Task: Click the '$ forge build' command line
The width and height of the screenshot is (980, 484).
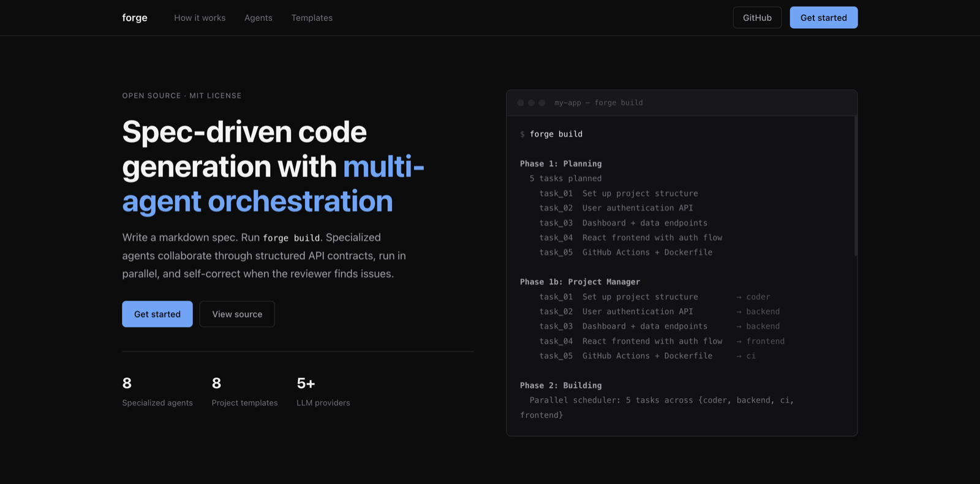Action: [x=551, y=134]
